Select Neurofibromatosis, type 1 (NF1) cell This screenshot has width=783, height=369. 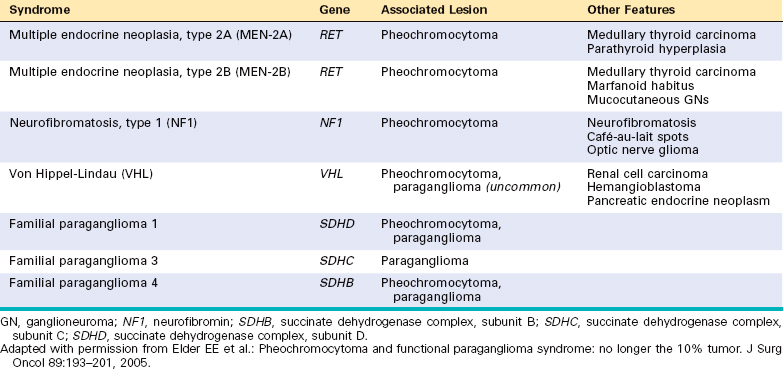103,123
